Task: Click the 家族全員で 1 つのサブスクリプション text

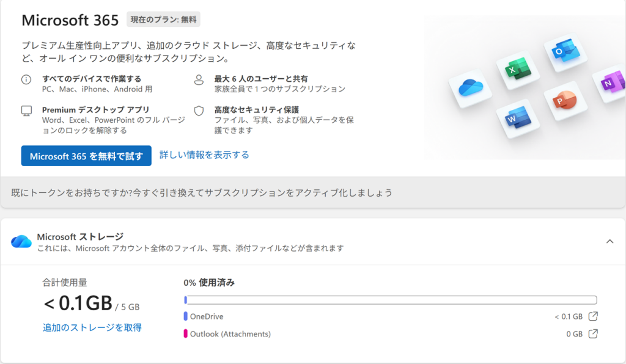Action: [280, 89]
